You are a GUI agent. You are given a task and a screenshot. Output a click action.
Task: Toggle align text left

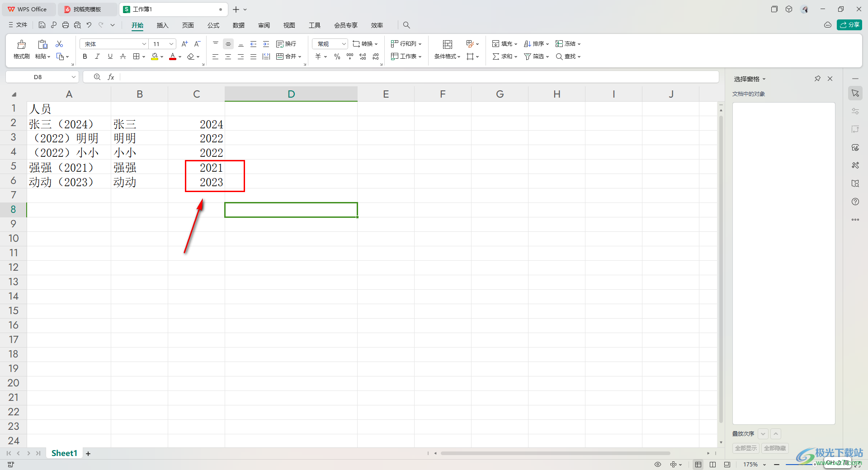(x=215, y=56)
